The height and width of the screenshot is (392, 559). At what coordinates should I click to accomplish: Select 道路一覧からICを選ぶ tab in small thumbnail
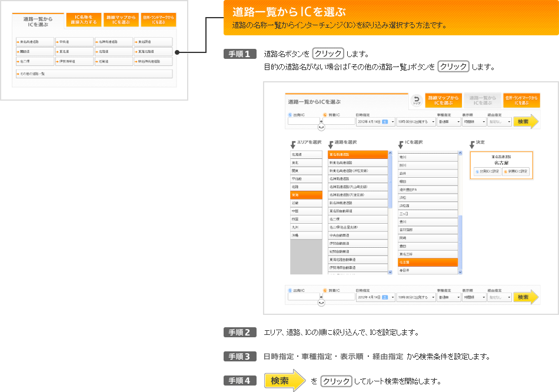[38, 21]
